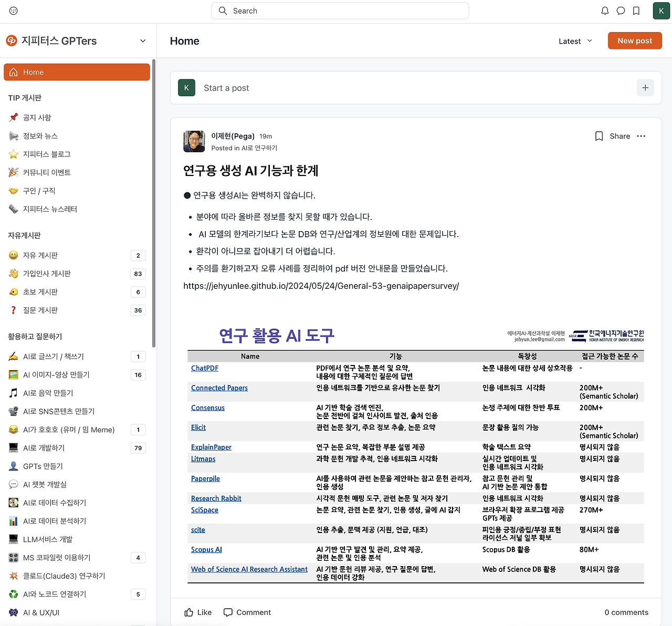This screenshot has width=672, height=626.
Task: Open the post's three-dot options menu
Action: (x=641, y=136)
